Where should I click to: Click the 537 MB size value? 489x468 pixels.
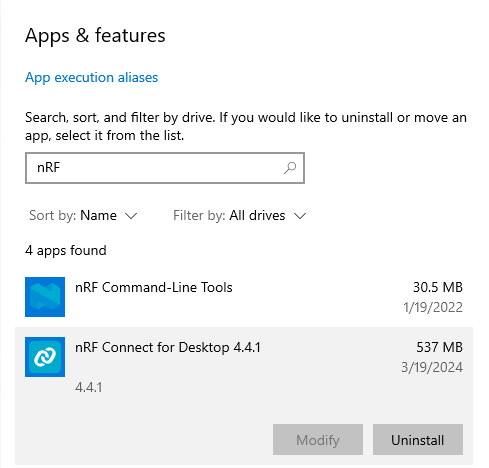(x=439, y=347)
